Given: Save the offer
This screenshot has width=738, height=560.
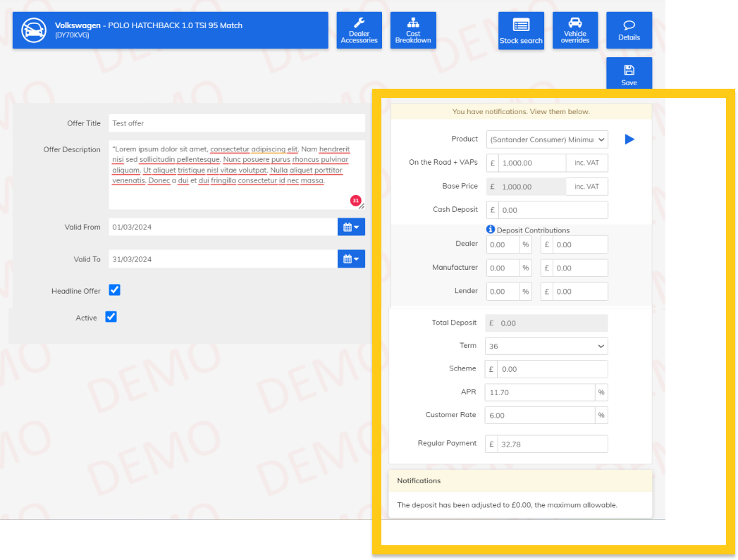Looking at the screenshot, I should coord(629,73).
